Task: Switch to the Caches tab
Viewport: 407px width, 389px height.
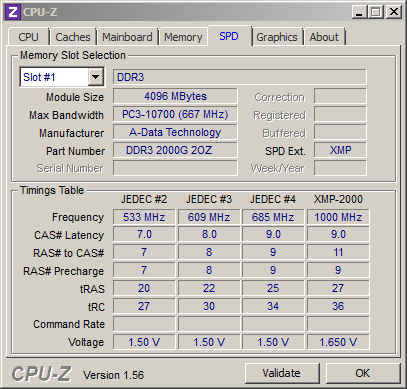Action: (73, 37)
